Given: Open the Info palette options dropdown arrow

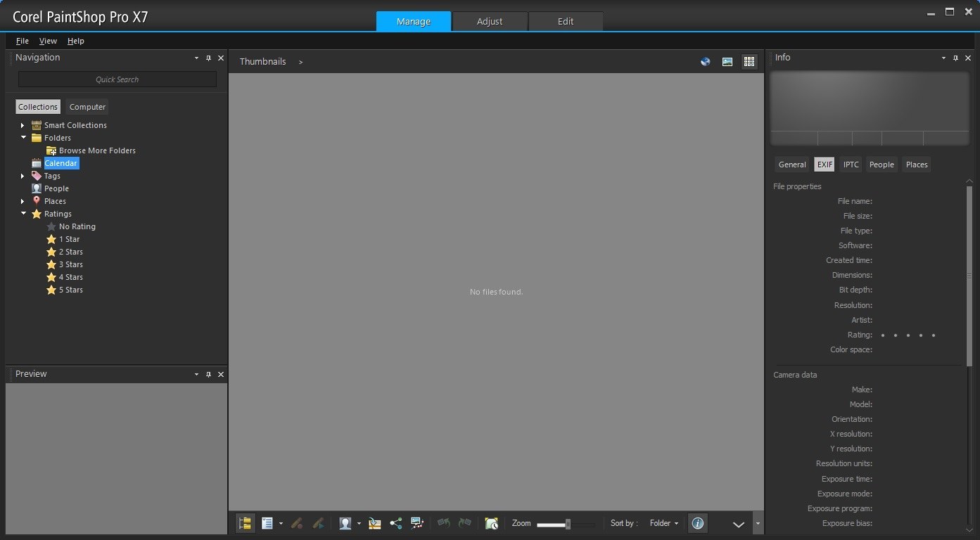Looking at the screenshot, I should click(x=943, y=58).
